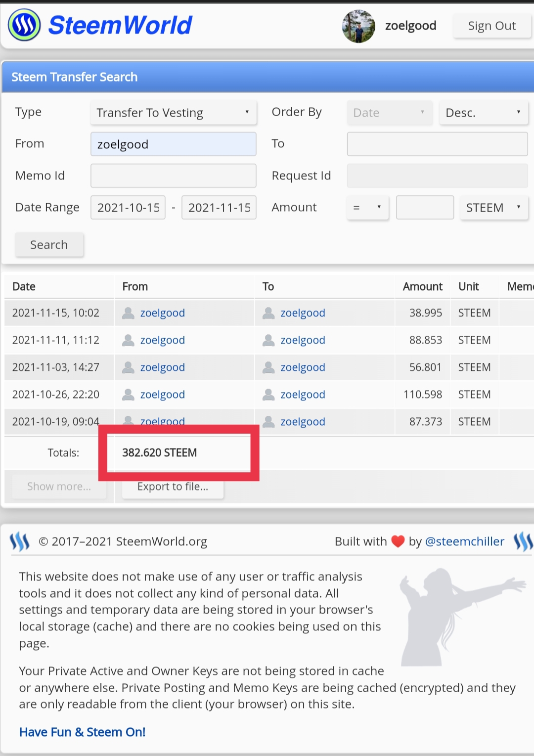Viewport: 534px width, 756px height.
Task: Click the Request Id input field
Action: click(x=438, y=176)
